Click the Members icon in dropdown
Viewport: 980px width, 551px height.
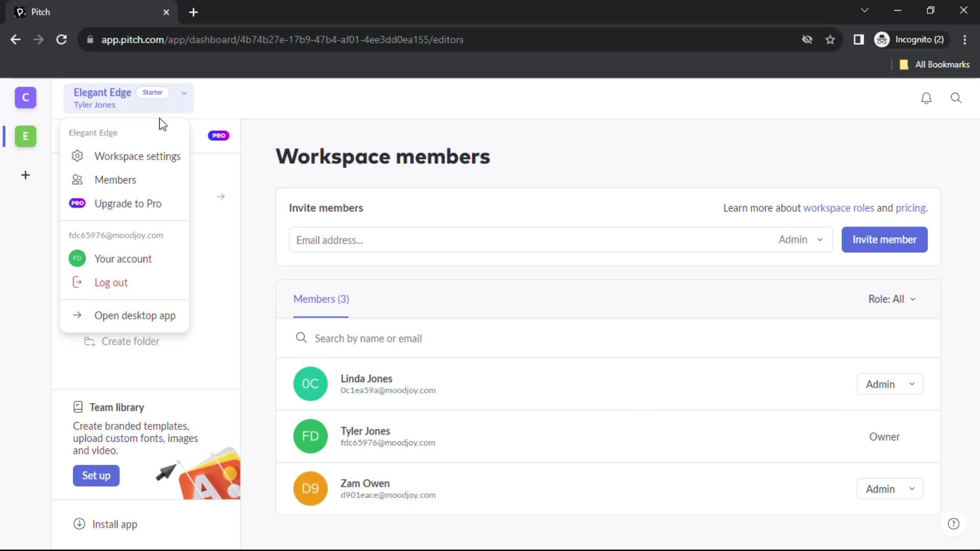pos(78,180)
